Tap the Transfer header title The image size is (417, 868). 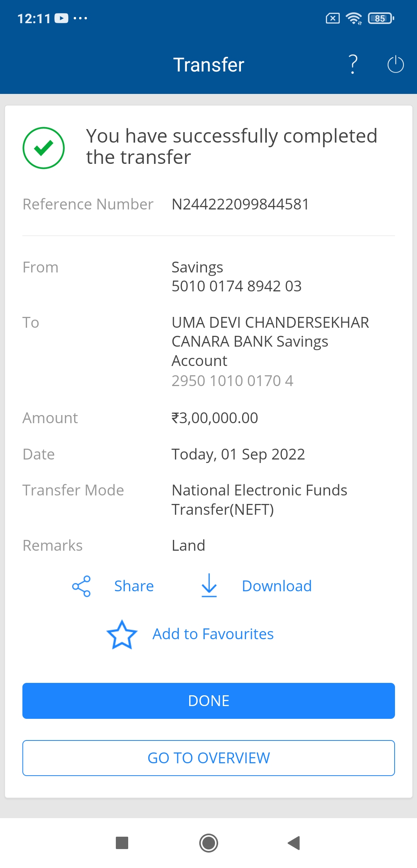pyautogui.click(x=208, y=65)
